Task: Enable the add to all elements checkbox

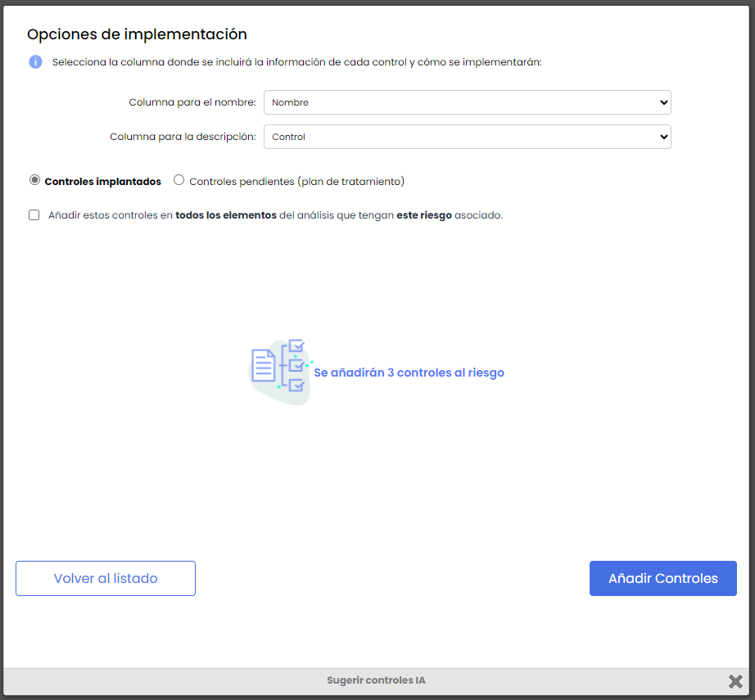Action: tap(34, 215)
